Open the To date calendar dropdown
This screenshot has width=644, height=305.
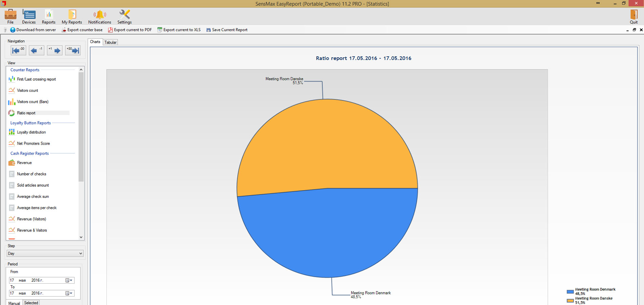coord(69,293)
